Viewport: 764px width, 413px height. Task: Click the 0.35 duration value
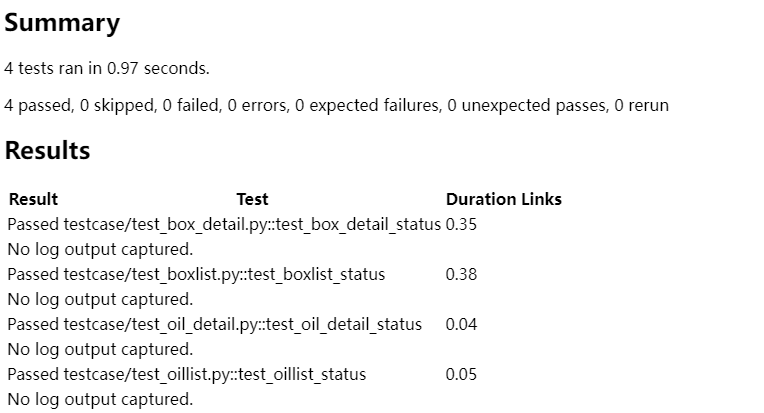click(461, 225)
